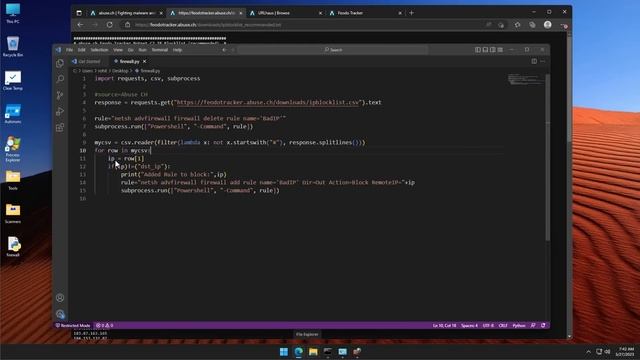Image resolution: width=640 pixels, height=360 pixels.
Task: Open the Accounts menu icon
Action: point(60,298)
